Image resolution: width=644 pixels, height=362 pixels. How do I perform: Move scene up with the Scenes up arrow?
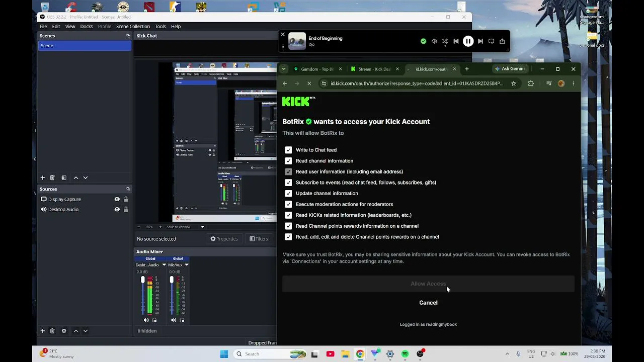point(76,177)
